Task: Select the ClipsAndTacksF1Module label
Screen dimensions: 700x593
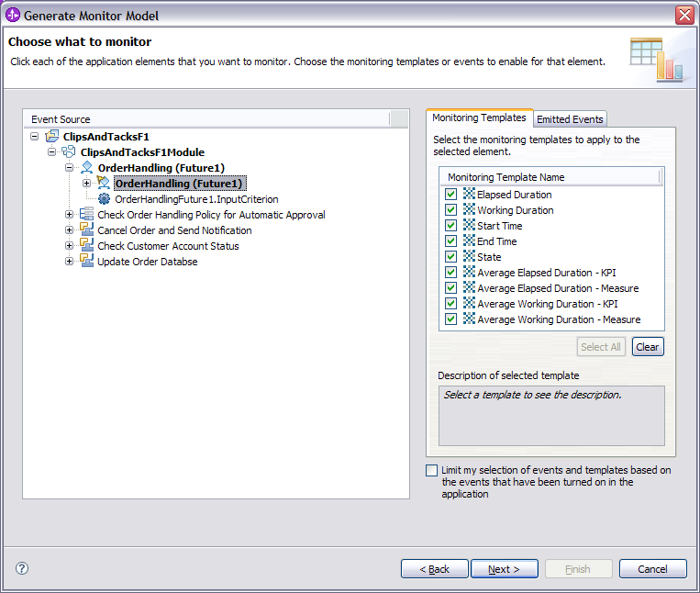Action: (x=142, y=152)
